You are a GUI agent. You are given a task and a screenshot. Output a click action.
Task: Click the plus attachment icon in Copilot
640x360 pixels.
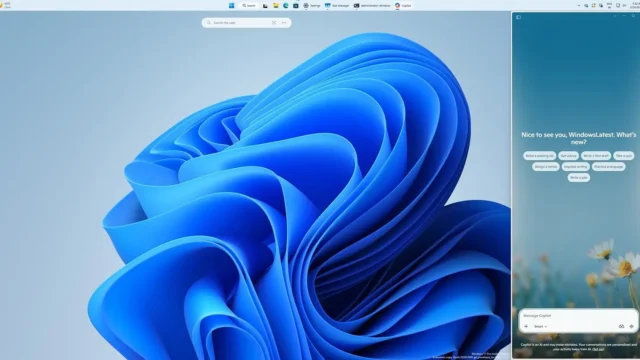pyautogui.click(x=526, y=327)
